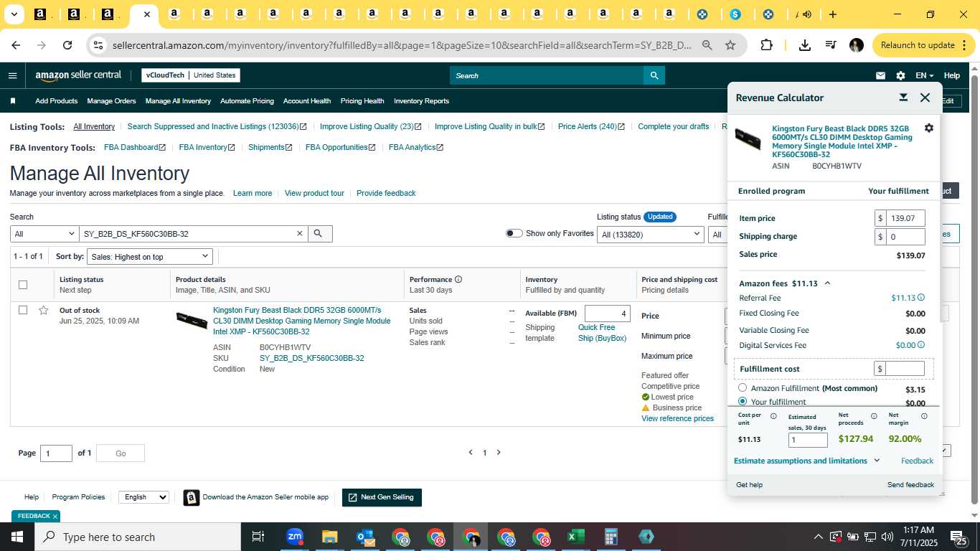Go to the next inventory page arrow
Image resolution: width=980 pixels, height=551 pixels.
pos(499,453)
